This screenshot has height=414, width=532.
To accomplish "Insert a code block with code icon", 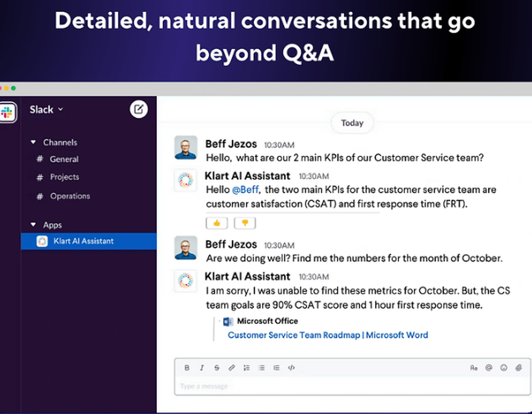I will [291, 368].
